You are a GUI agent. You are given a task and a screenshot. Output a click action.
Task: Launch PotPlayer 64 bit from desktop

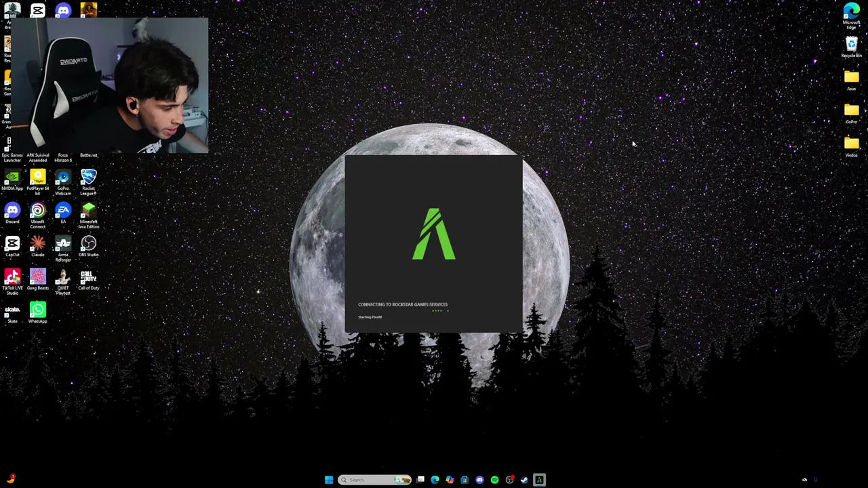pos(38,182)
